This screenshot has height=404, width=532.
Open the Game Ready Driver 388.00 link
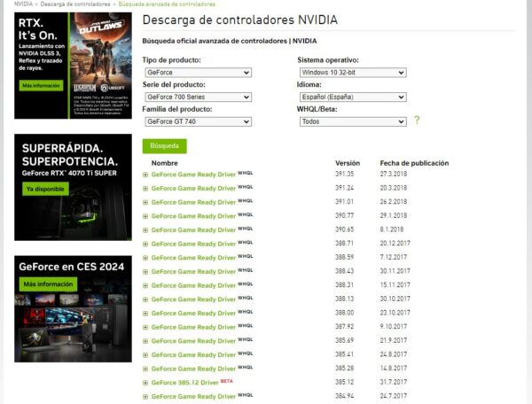pos(193,314)
